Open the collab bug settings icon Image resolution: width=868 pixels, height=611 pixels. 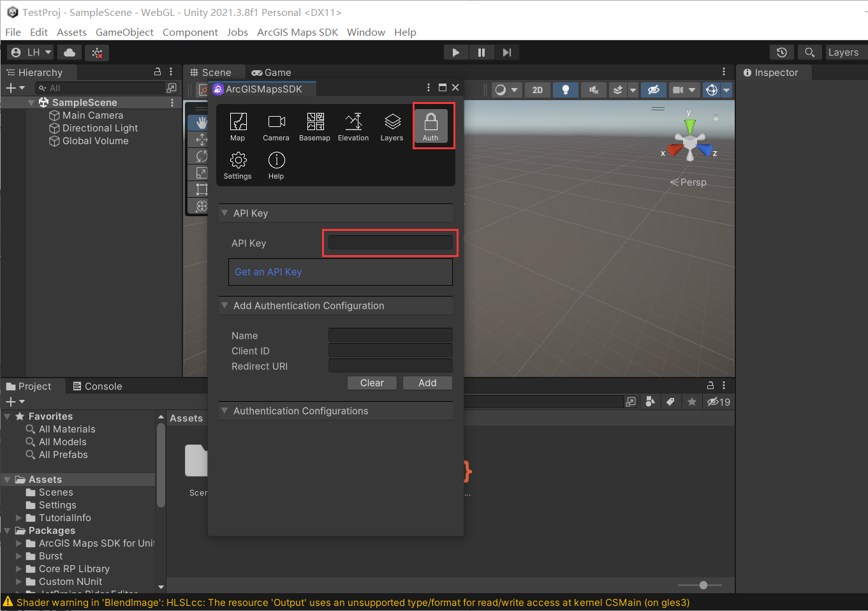[97, 52]
